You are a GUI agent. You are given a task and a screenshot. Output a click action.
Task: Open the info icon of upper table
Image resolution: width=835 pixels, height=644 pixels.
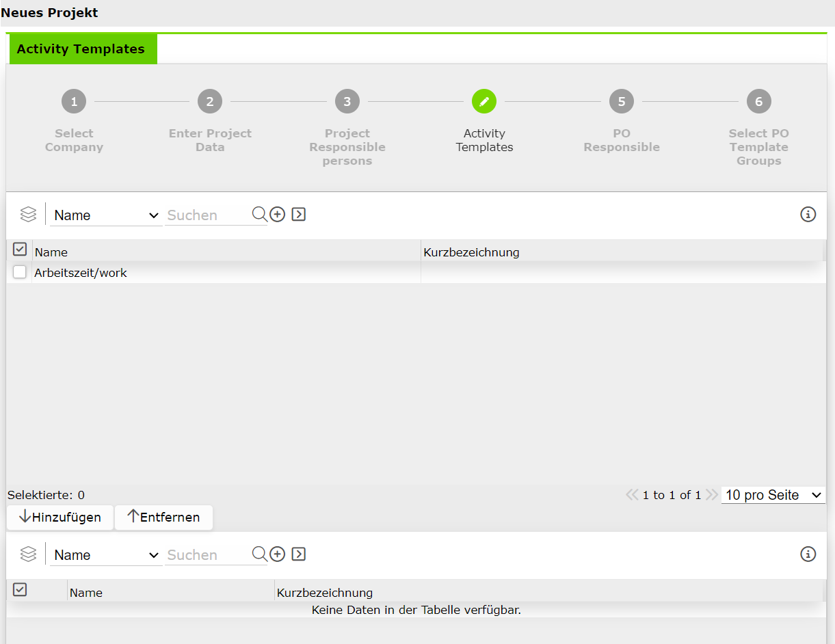pos(808,215)
